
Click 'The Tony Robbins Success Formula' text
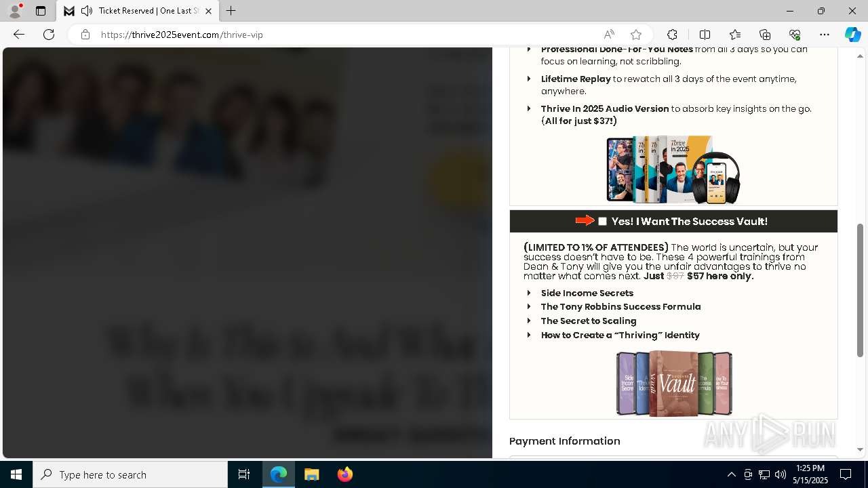point(621,306)
